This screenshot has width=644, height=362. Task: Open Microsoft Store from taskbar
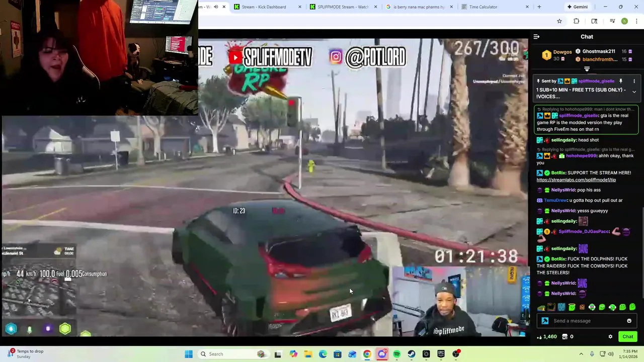(338, 354)
